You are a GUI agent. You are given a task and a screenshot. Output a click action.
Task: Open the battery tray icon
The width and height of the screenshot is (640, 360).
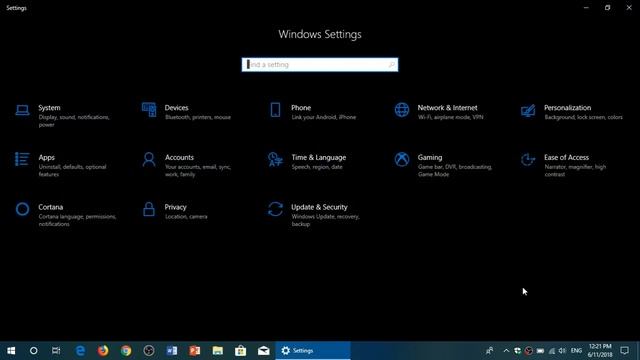pyautogui.click(x=540, y=351)
